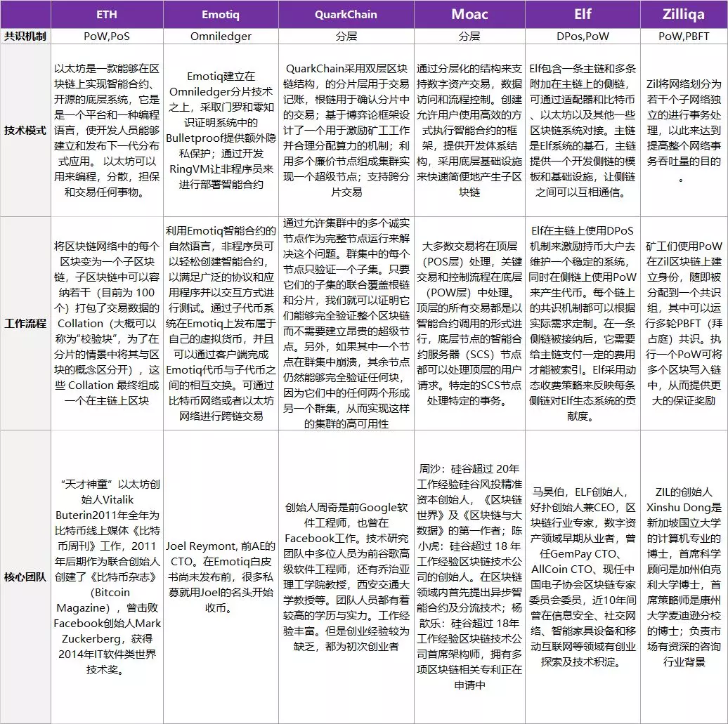Select the cell starting "大多数交易将在顶层"
Viewport: 728px width, 724px height.
469,324
